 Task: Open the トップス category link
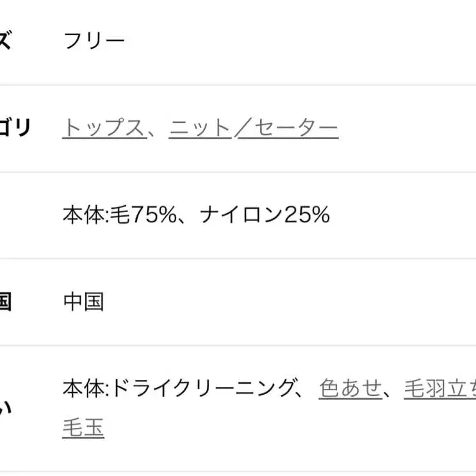(103, 129)
